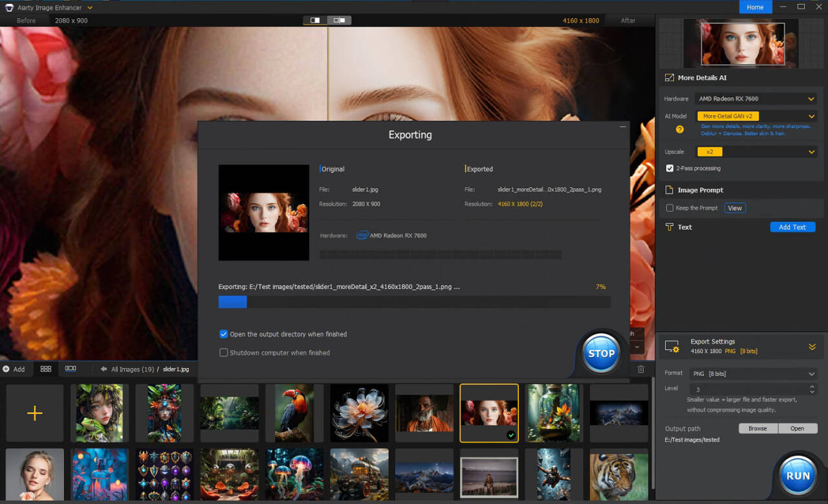Screen dimensions: 828x504
Task: Click the back arrow beside All Images
Action: [x=103, y=369]
